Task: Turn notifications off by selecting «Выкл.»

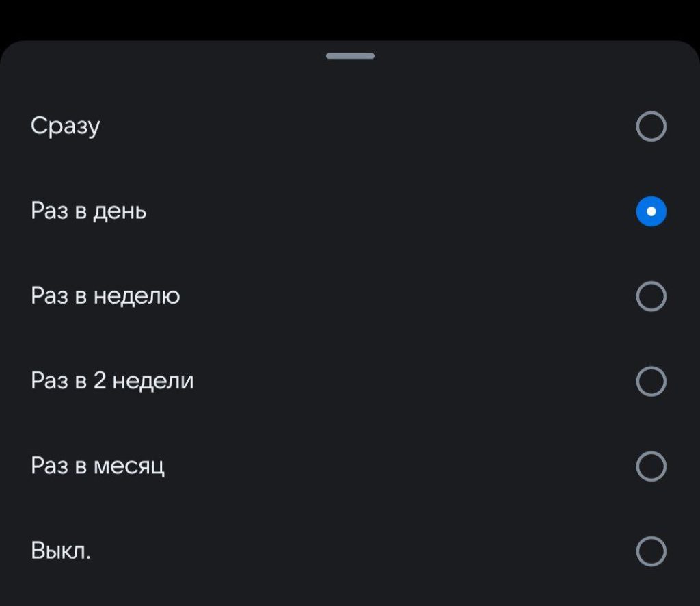Action: tap(650, 551)
